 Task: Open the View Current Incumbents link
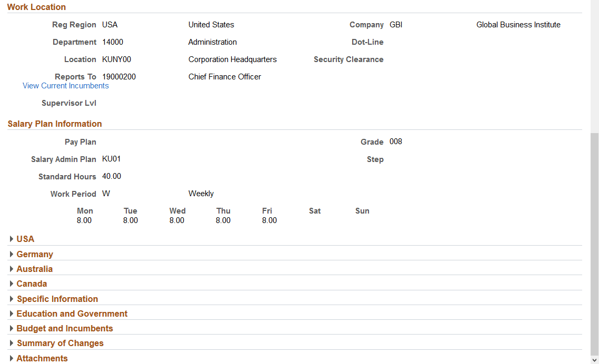pyautogui.click(x=65, y=85)
